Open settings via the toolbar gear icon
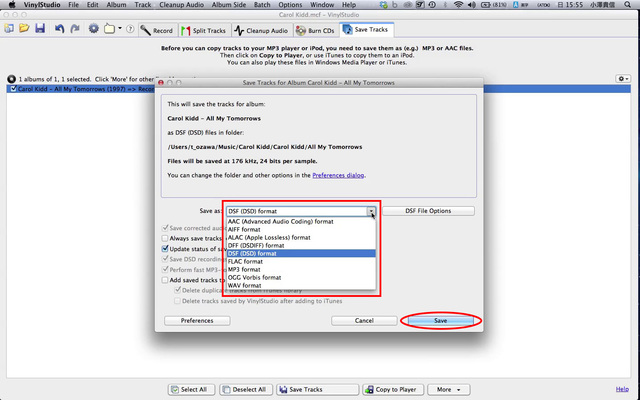 pos(93,29)
